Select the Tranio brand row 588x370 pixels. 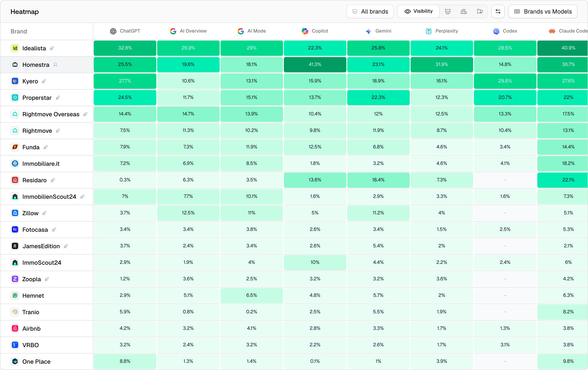tap(46, 312)
